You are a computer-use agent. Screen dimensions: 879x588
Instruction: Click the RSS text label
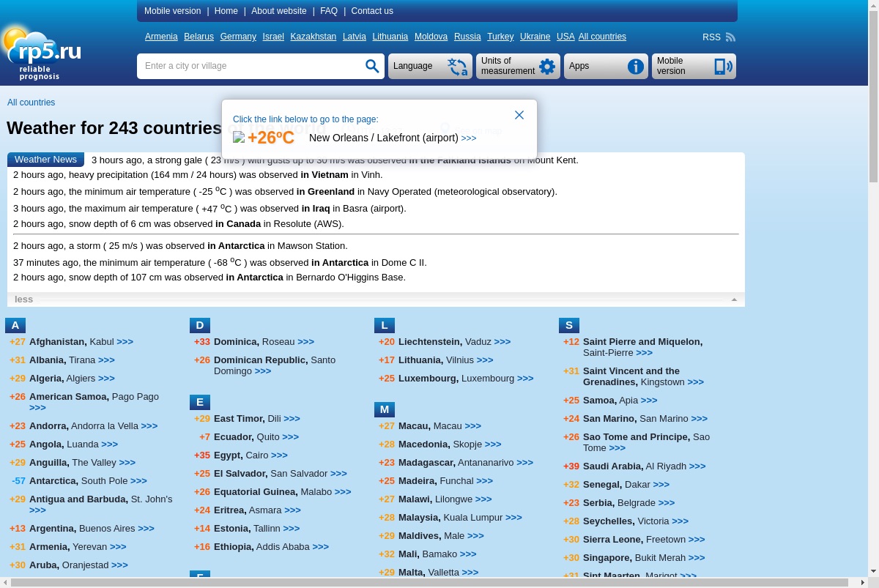711,37
